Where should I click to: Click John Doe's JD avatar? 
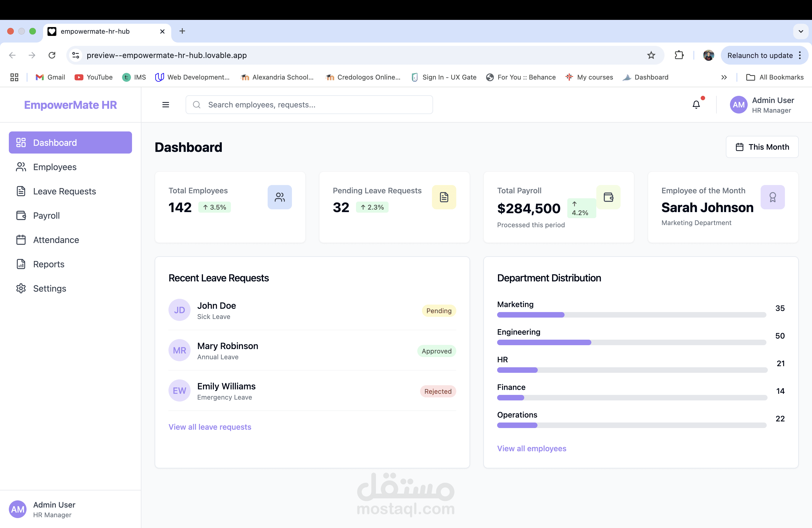pos(180,310)
